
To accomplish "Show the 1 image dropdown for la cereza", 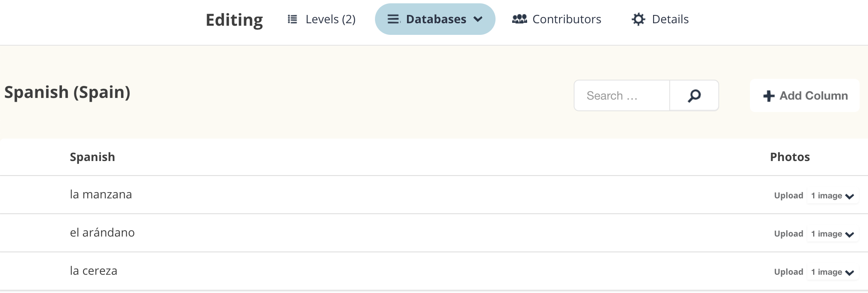I will click(833, 272).
